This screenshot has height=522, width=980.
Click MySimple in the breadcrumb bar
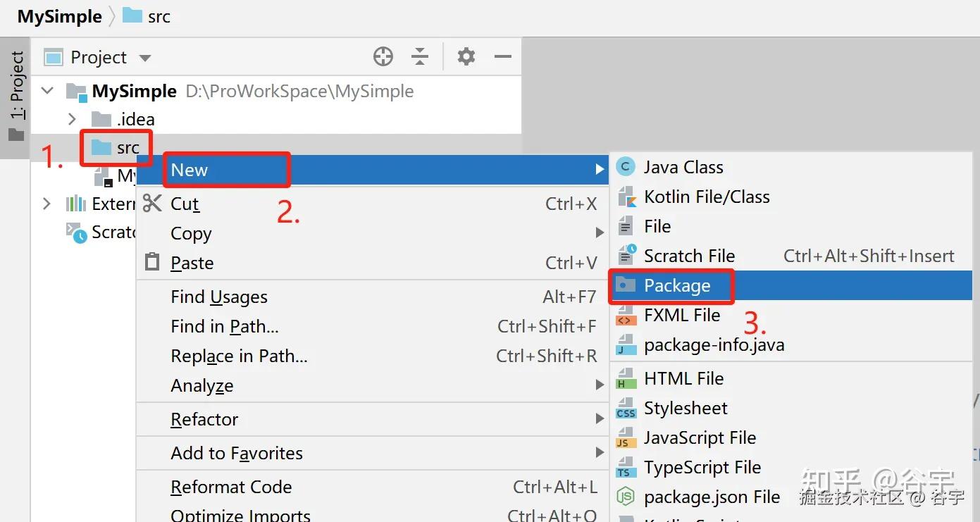pos(60,16)
